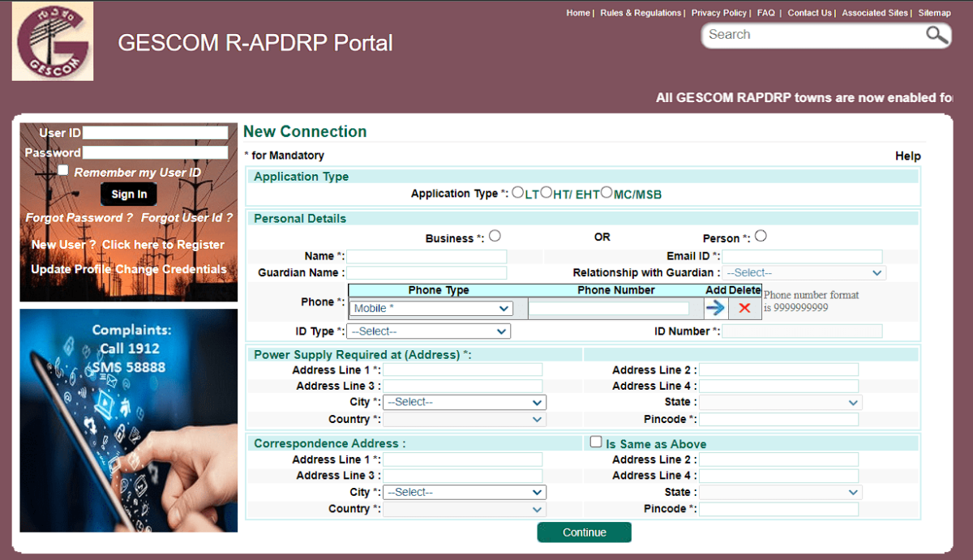Image resolution: width=973 pixels, height=560 pixels.
Task: Open Country dropdown under Power Supply address
Action: pyautogui.click(x=465, y=419)
